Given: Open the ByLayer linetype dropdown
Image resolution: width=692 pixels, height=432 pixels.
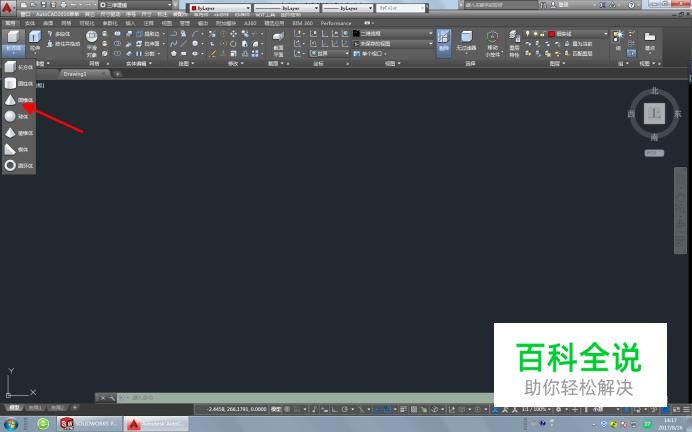Looking at the screenshot, I should (286, 8).
